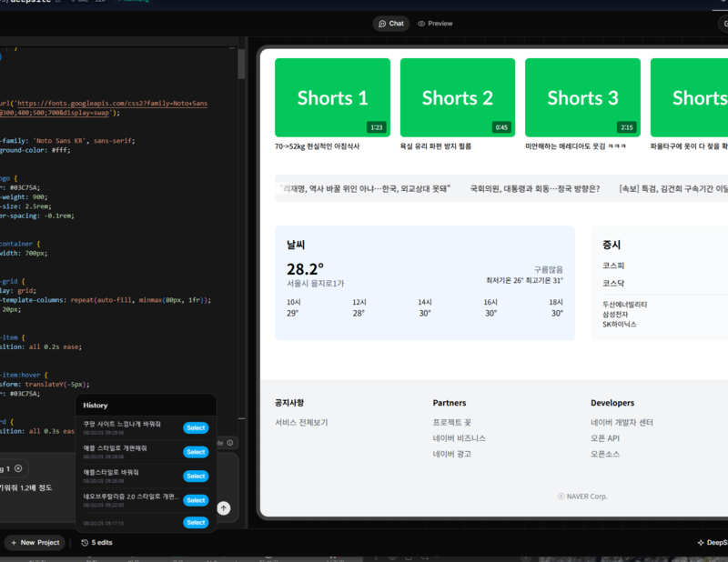The width and height of the screenshot is (728, 562).
Task: Click the info icon above the prompt box
Action: (230, 443)
